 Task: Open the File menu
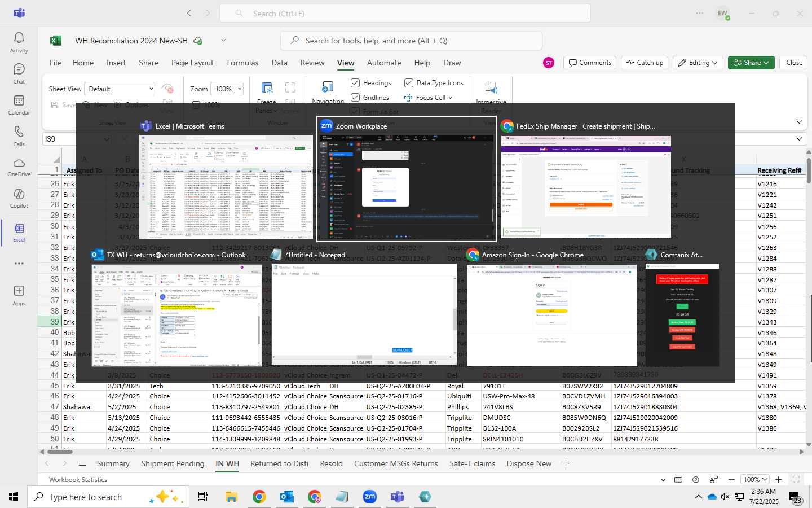[55, 63]
